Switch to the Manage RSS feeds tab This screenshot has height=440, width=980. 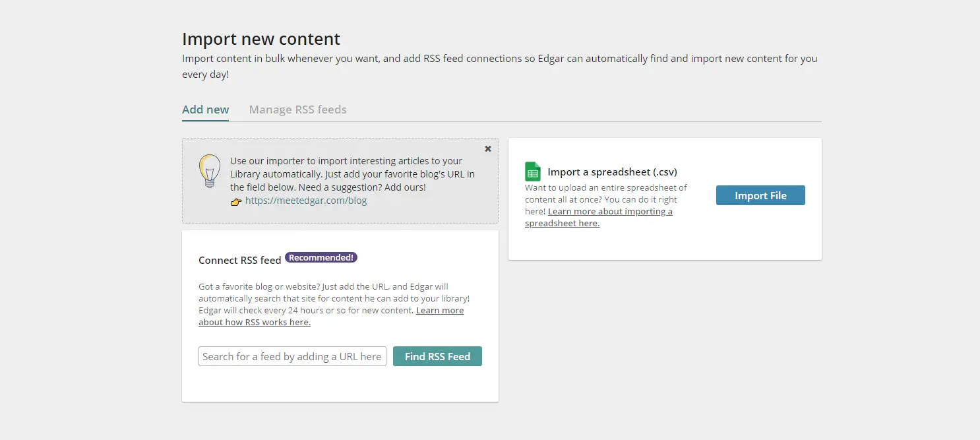[297, 110]
